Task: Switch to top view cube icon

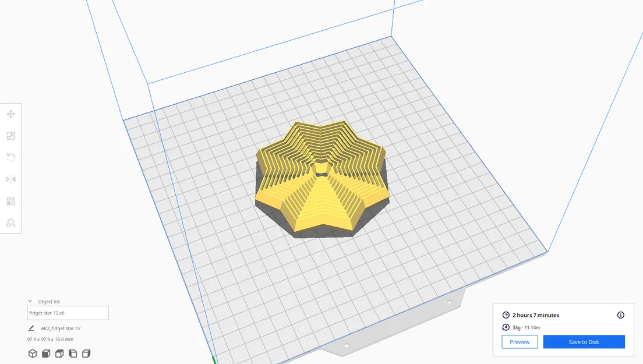Action: [x=59, y=354]
